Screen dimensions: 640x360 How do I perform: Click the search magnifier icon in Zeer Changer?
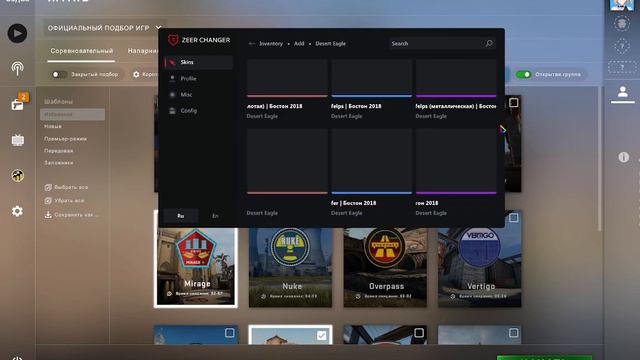[x=489, y=43]
